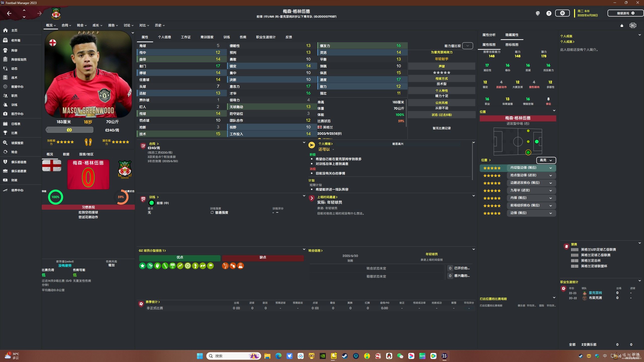
Task: Go forward with the right arrow icon
Action: pos(39,13)
